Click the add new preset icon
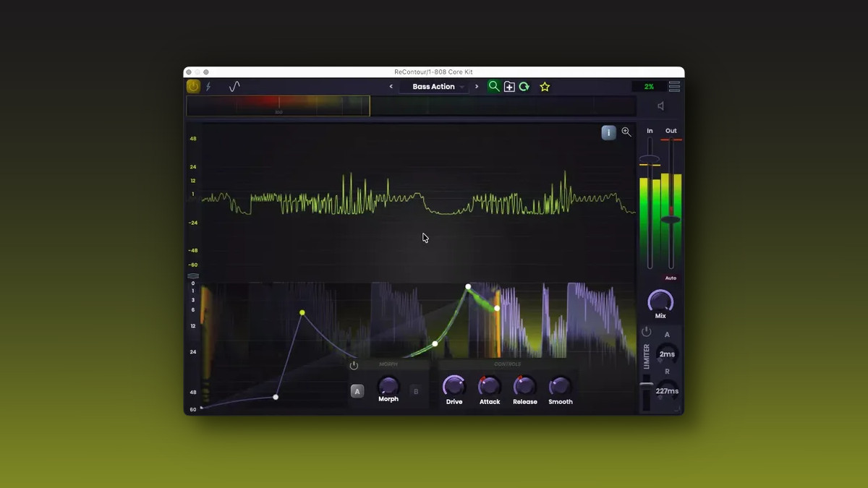The image size is (868, 488). [509, 87]
